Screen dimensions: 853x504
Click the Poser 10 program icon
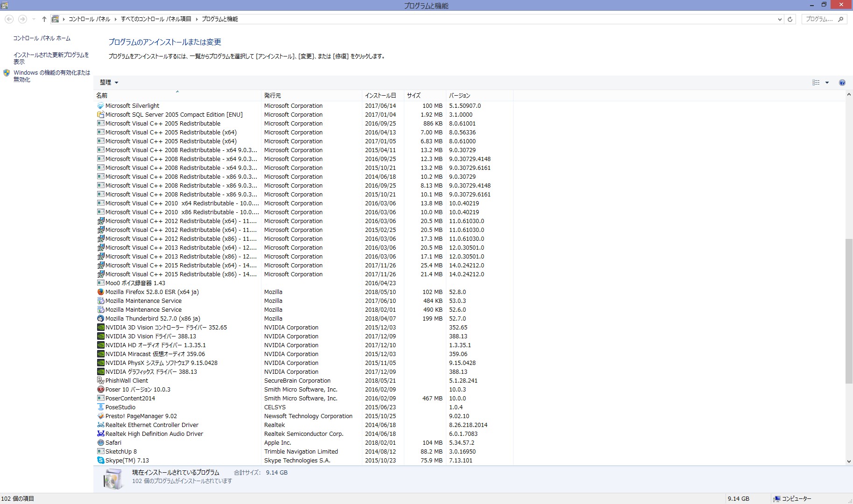tap(100, 390)
